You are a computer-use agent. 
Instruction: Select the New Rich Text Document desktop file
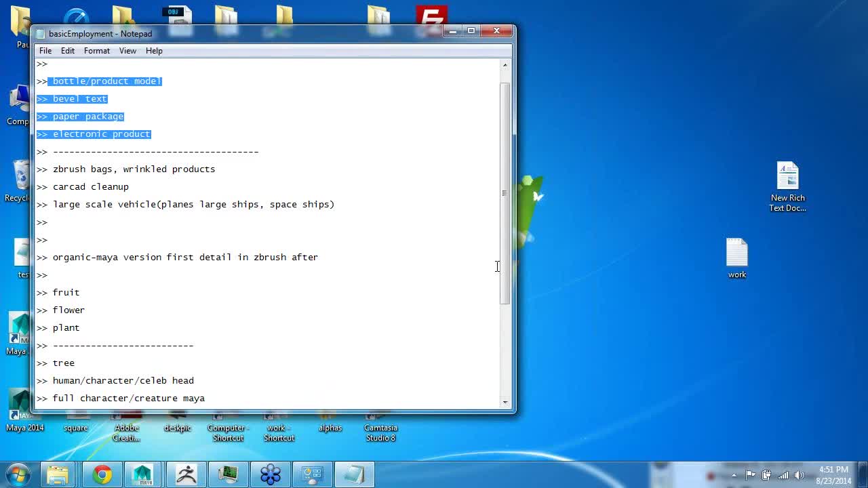click(x=787, y=187)
